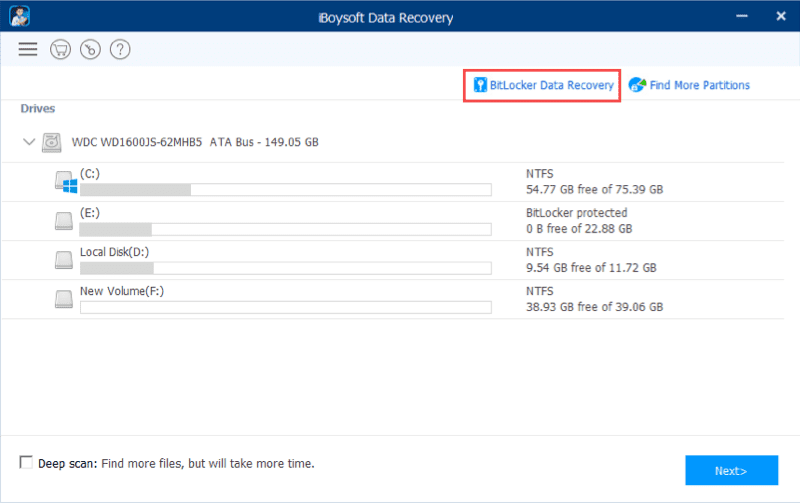The width and height of the screenshot is (800, 503).
Task: Open help via question mark icon
Action: pos(120,49)
